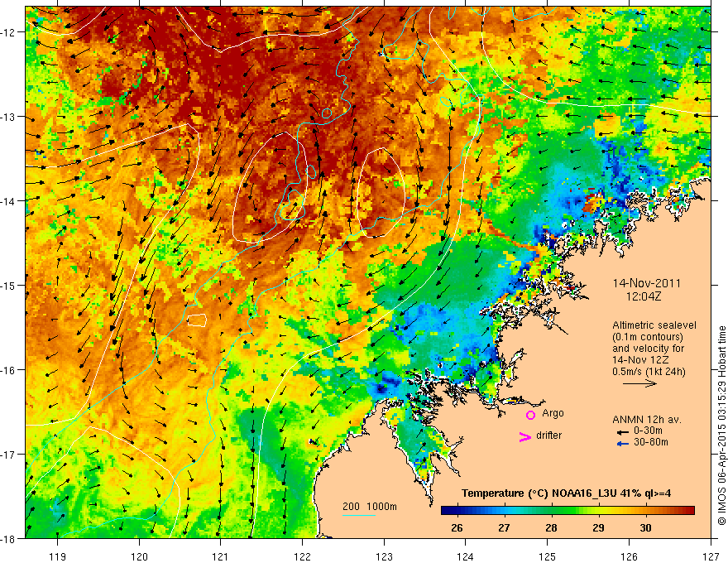Screen dimensions: 728x563
Task: Click the color bar value "27"
Action: [504, 527]
